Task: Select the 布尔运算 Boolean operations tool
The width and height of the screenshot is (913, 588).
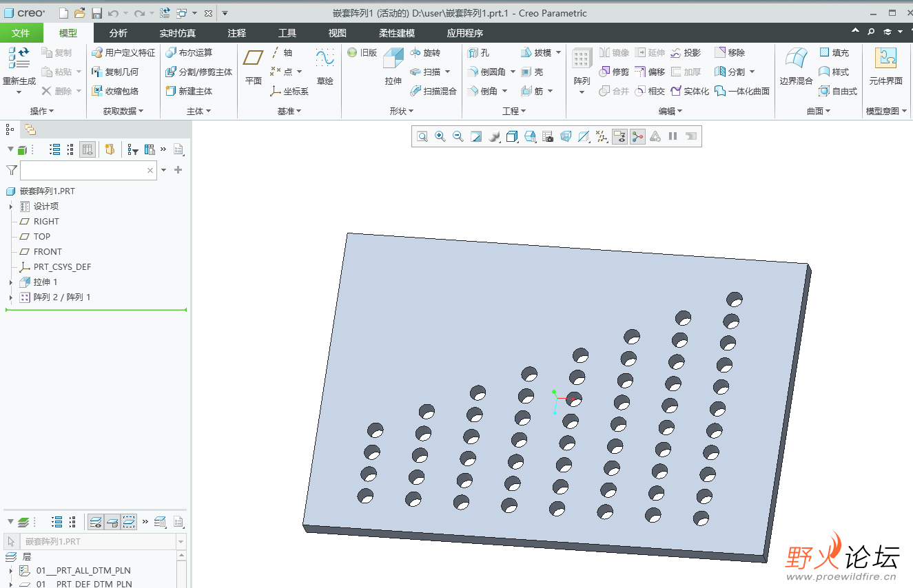Action: click(x=189, y=52)
